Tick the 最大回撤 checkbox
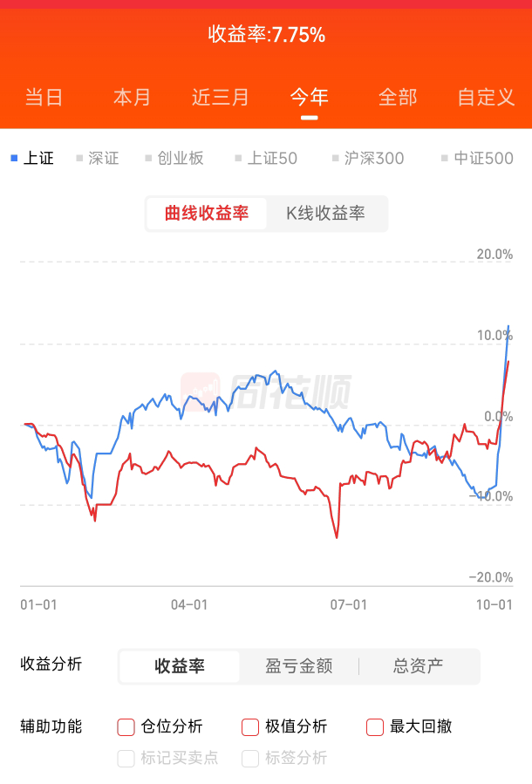The height and width of the screenshot is (784, 532). click(x=375, y=726)
